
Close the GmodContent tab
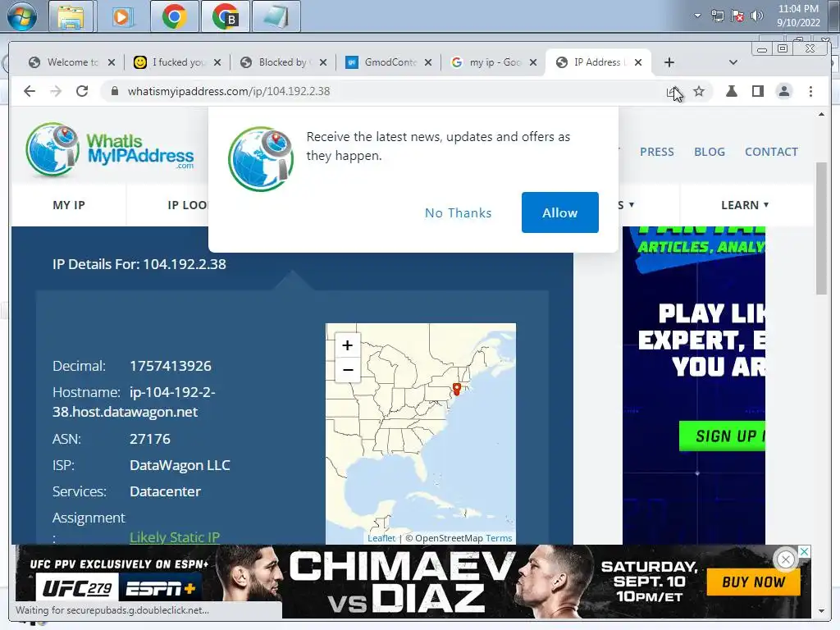point(428,62)
